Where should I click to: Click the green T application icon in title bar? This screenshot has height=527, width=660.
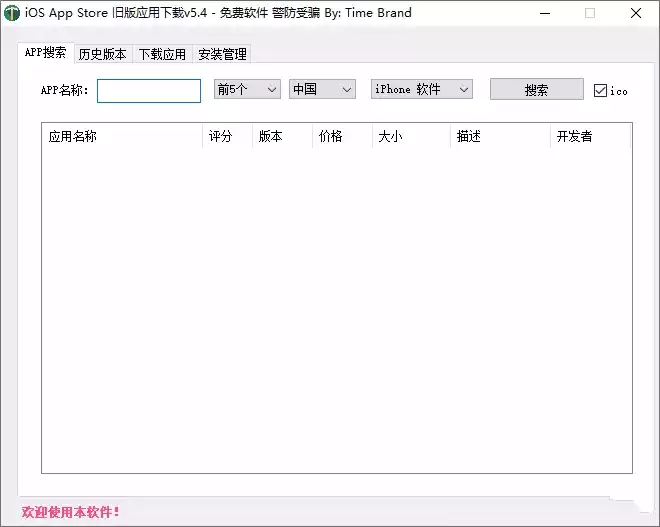coord(11,13)
